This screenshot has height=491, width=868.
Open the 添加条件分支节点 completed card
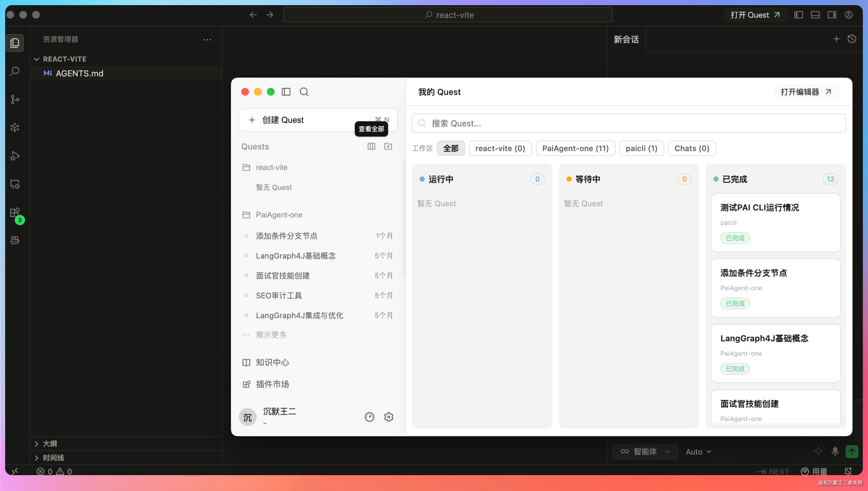pyautogui.click(x=776, y=288)
